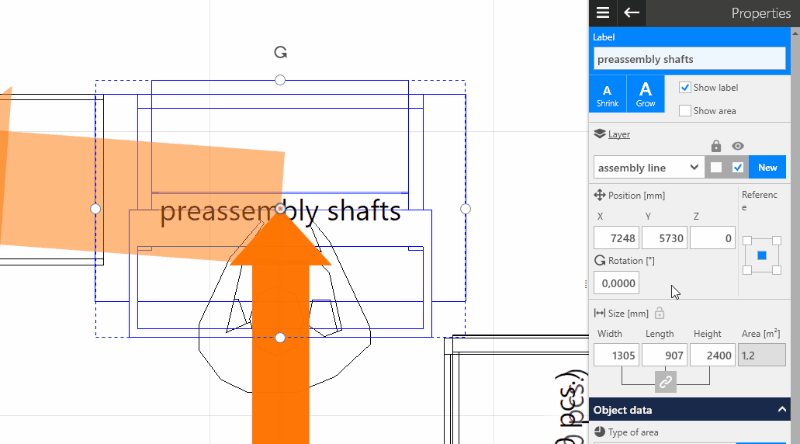Click the lock icon above layer checkboxes
The width and height of the screenshot is (800, 444).
pyautogui.click(x=716, y=146)
